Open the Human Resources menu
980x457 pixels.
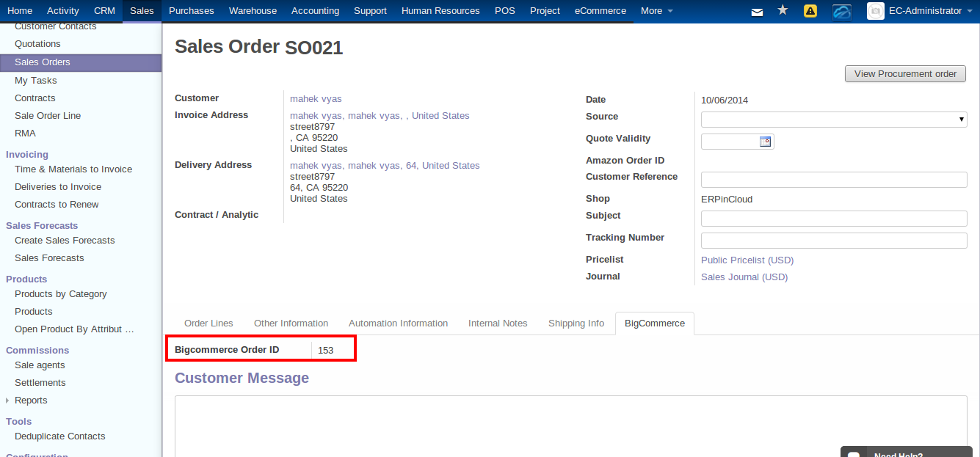pos(440,10)
